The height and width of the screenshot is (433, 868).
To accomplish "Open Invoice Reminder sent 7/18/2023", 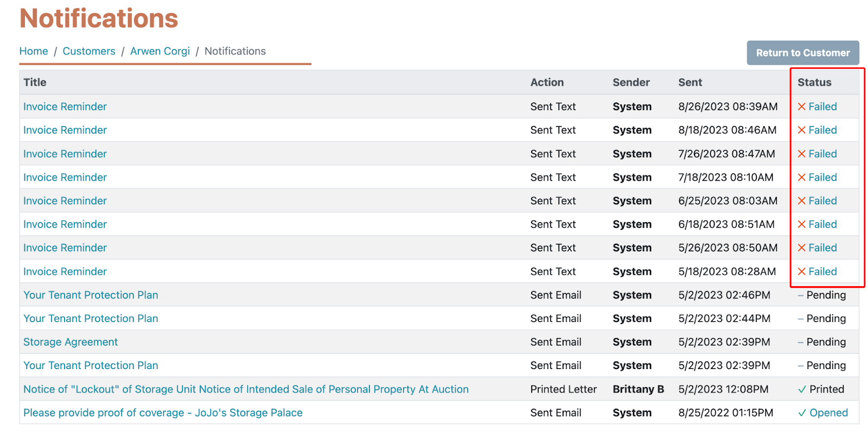I will [65, 178].
